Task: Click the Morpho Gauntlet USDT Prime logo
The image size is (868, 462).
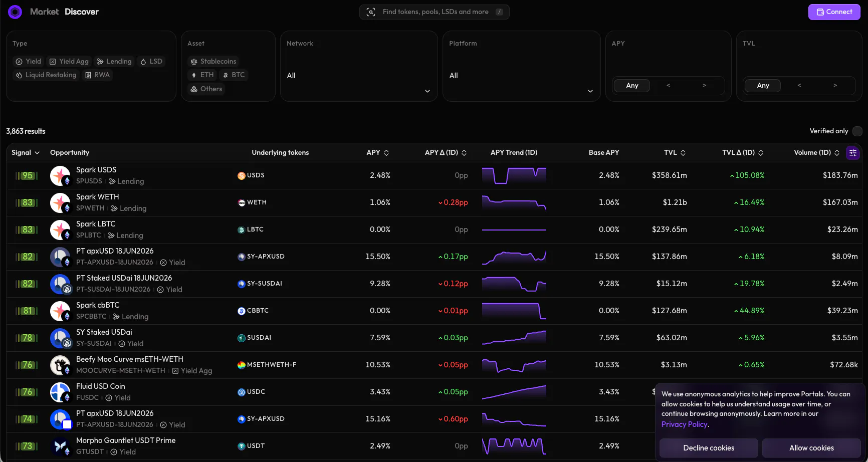Action: click(60, 446)
